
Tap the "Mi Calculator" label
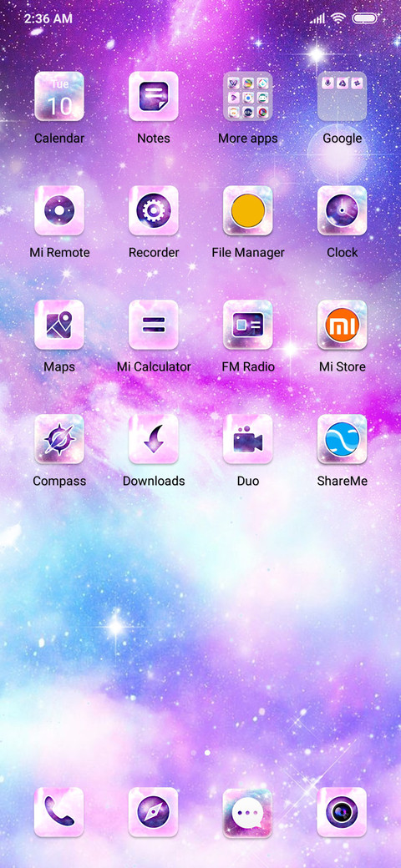point(154,366)
